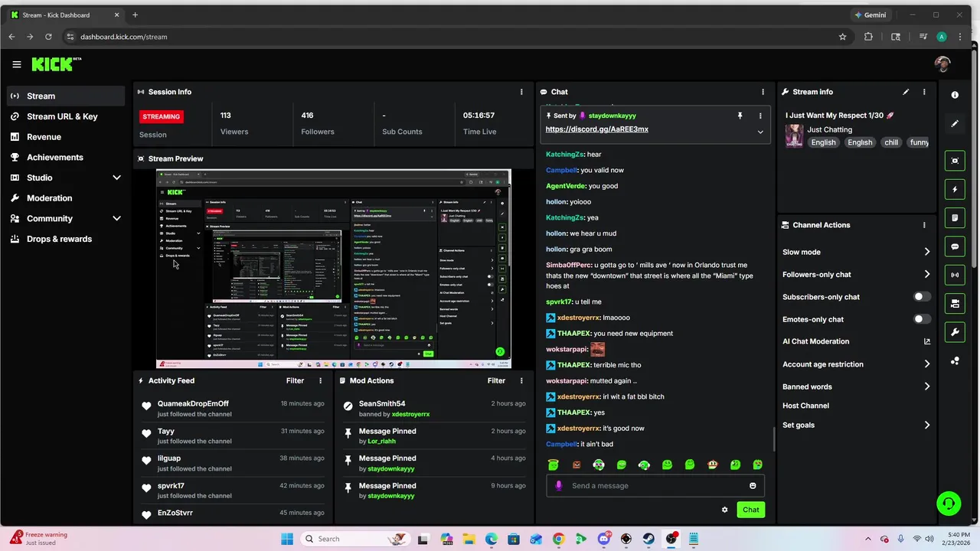Open pinned message three-dot options
Viewport: 980px width, 551px height.
(x=760, y=116)
